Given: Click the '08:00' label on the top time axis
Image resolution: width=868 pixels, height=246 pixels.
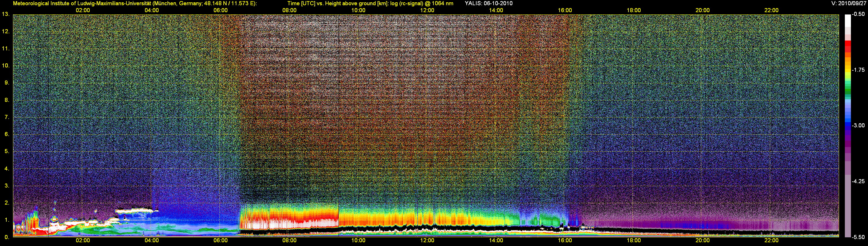Looking at the screenshot, I should (x=289, y=10).
